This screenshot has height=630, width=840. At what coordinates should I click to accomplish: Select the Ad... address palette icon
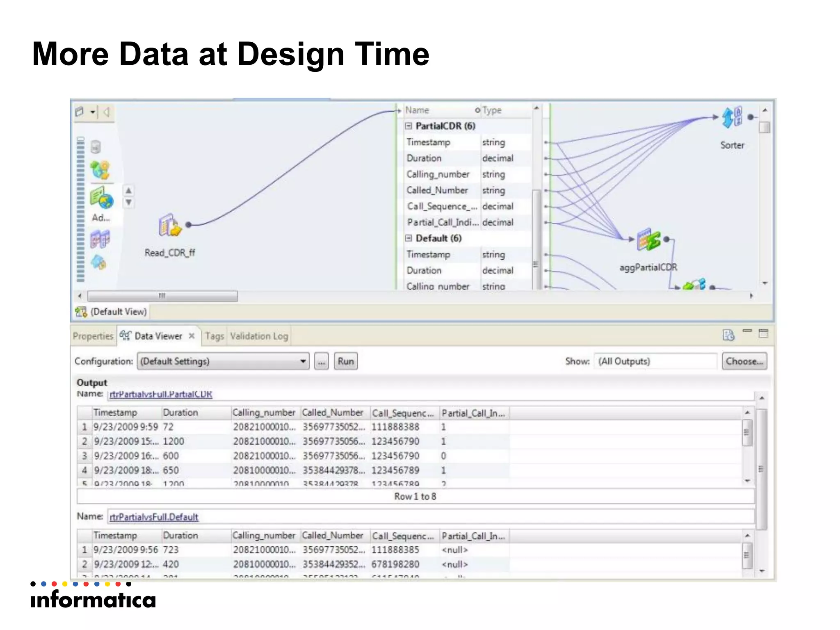(x=101, y=198)
